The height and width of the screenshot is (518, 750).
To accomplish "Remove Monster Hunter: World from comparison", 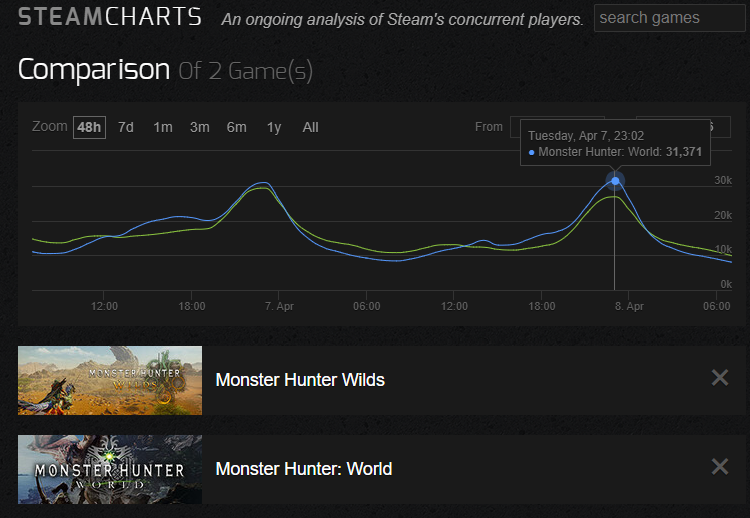I will click(719, 467).
